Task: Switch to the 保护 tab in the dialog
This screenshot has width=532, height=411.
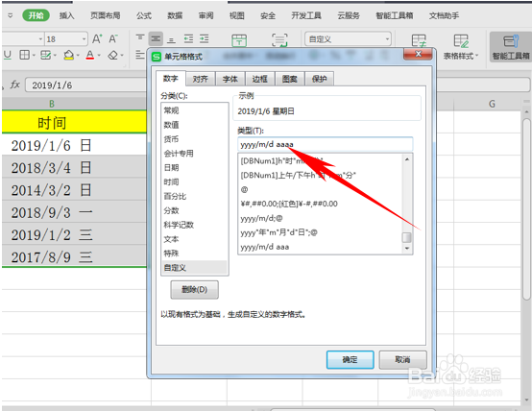Action: click(319, 79)
